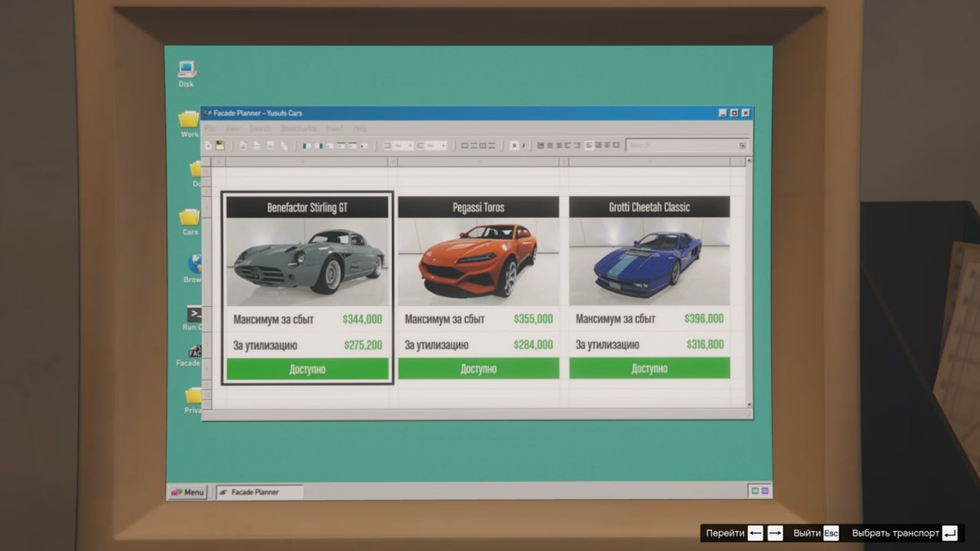Maximize the Facade Planner window

734,113
